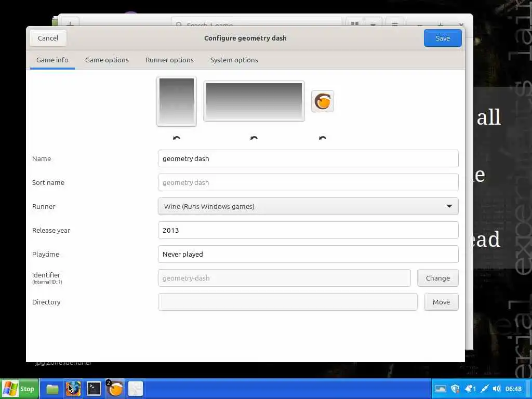This screenshot has width=532, height=399.
Task: Switch to the Lutris taskbar entry
Action: [x=115, y=389]
